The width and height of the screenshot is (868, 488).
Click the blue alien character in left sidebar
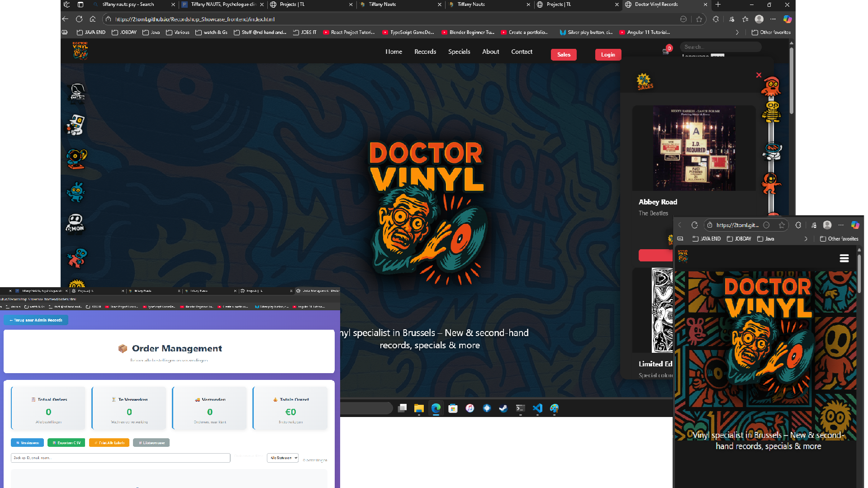pos(76,192)
